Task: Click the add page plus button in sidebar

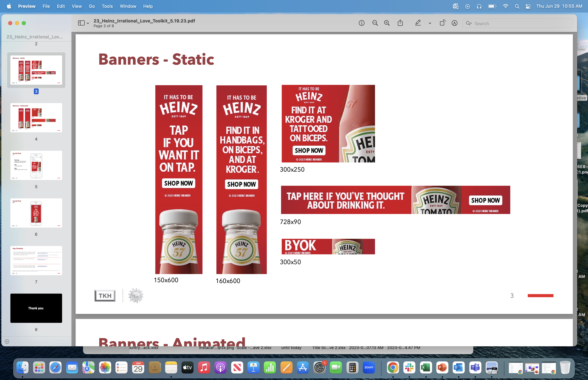Action: (7, 342)
